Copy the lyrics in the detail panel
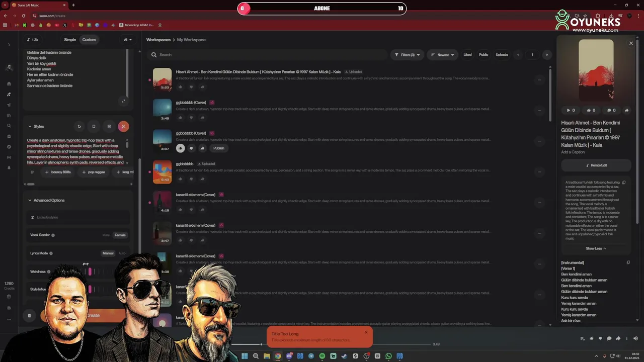644x362 pixels. pos(628,262)
